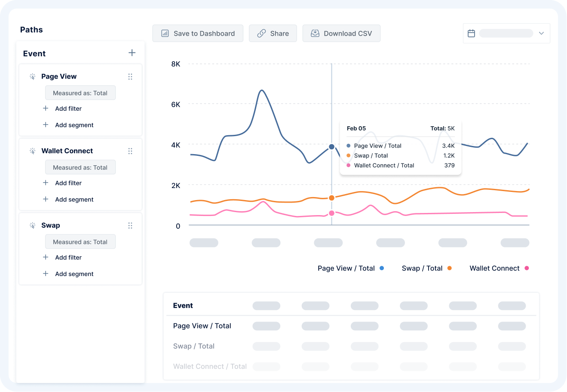This screenshot has height=392, width=567.
Task: Click Download CSV button
Action: click(x=341, y=33)
